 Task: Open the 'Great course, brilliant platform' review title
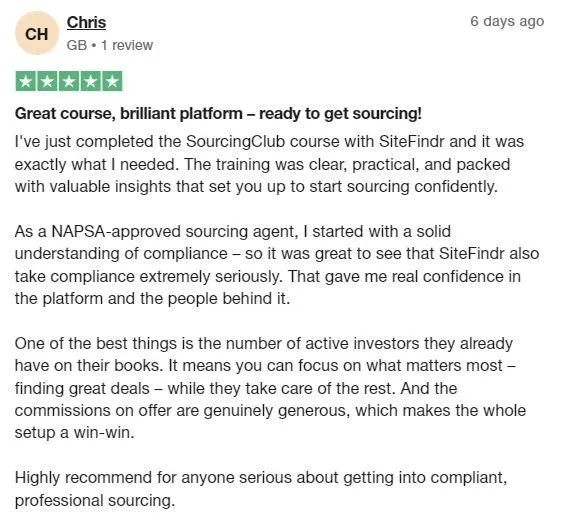tap(218, 114)
